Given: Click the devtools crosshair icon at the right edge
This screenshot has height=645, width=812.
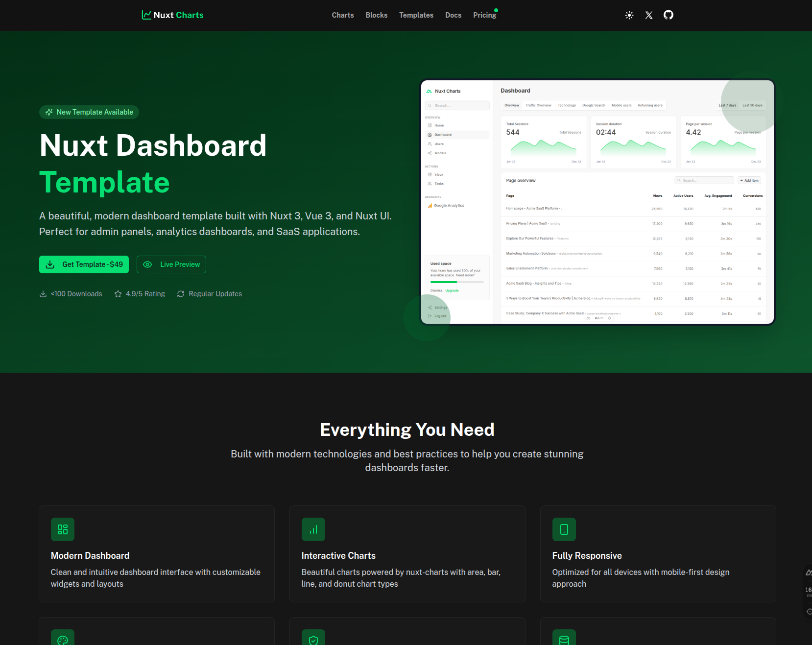Looking at the screenshot, I should (809, 611).
